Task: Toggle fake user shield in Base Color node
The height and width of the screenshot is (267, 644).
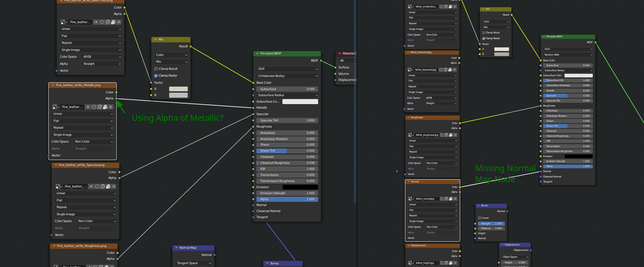Action: [102, 22]
